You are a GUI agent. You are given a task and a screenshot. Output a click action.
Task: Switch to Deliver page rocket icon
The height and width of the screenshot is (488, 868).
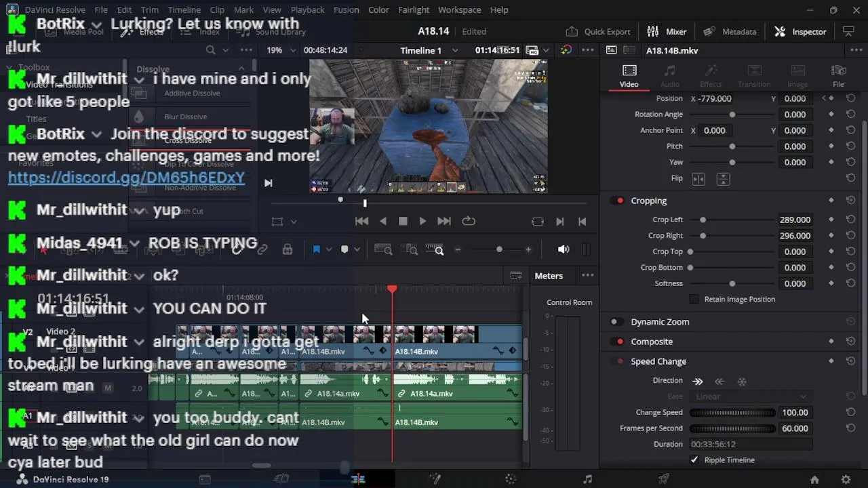664,479
